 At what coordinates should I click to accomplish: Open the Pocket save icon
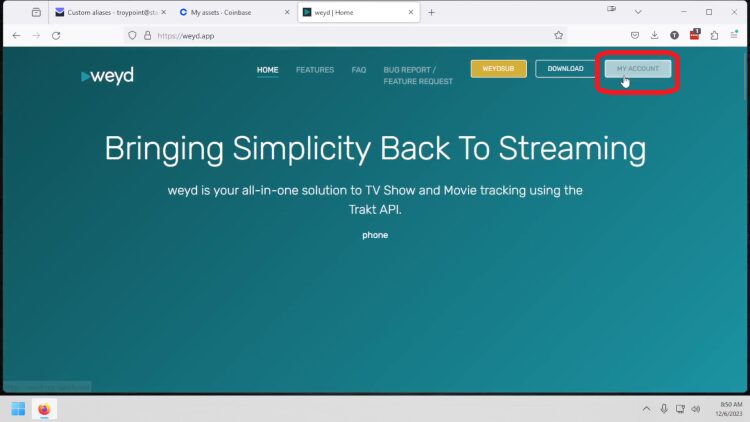[x=635, y=35]
